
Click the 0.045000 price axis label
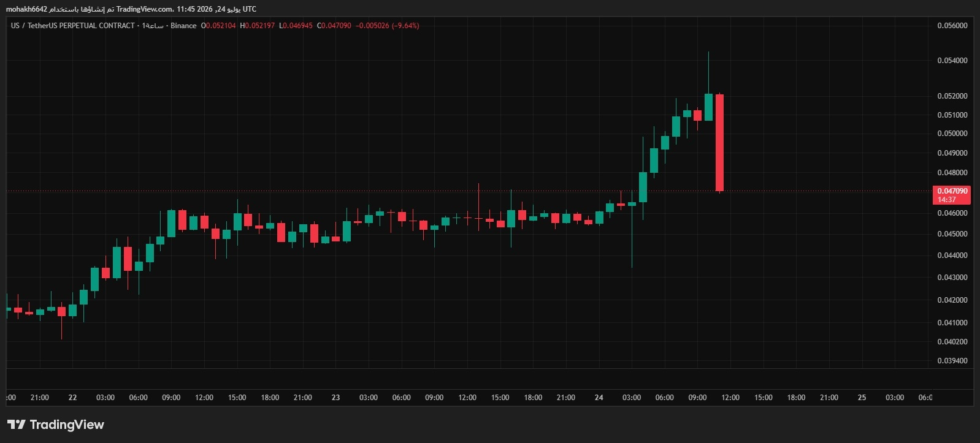[952, 234]
